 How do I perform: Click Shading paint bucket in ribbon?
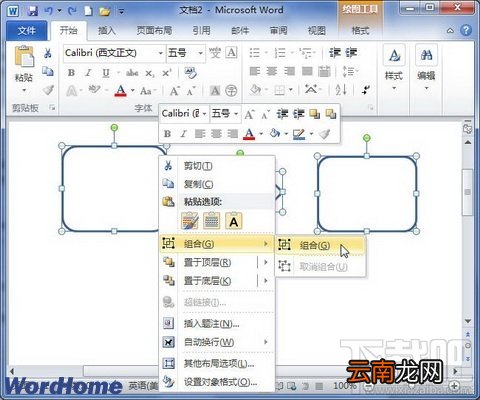pos(255,89)
